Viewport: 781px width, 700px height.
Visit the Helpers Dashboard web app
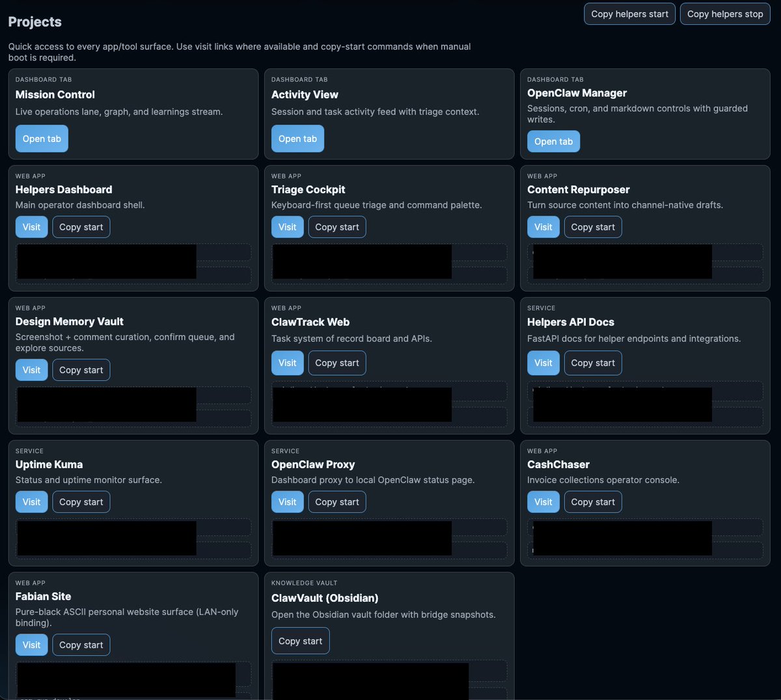pos(31,227)
